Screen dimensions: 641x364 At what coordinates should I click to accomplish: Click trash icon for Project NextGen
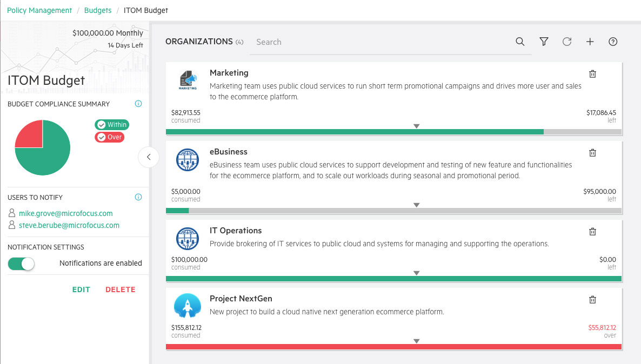click(x=592, y=300)
